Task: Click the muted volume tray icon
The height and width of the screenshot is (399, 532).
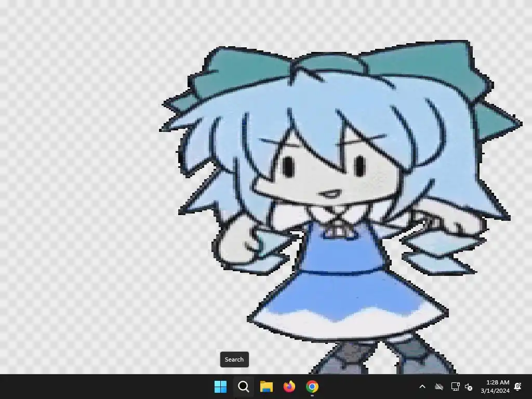Action: 469,387
